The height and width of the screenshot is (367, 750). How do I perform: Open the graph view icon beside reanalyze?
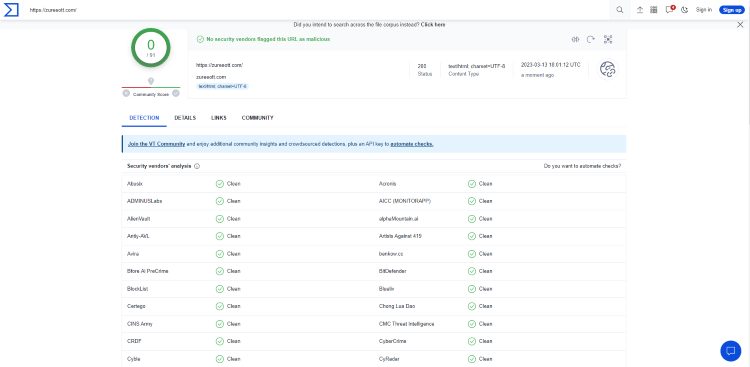(608, 40)
